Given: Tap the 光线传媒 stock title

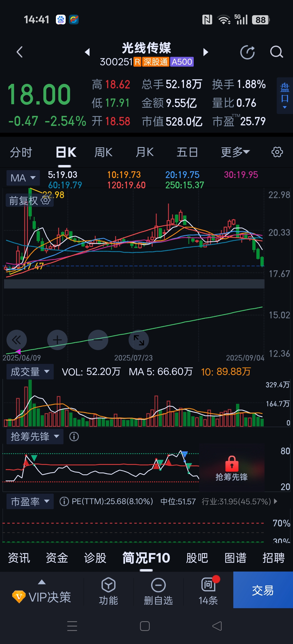Looking at the screenshot, I should 146,48.
